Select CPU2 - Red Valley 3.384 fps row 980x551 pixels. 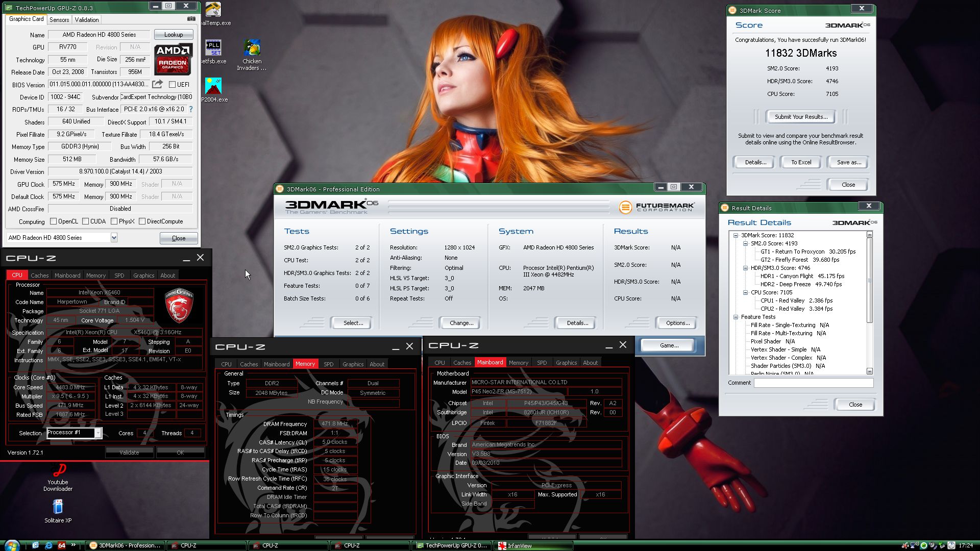[796, 309]
